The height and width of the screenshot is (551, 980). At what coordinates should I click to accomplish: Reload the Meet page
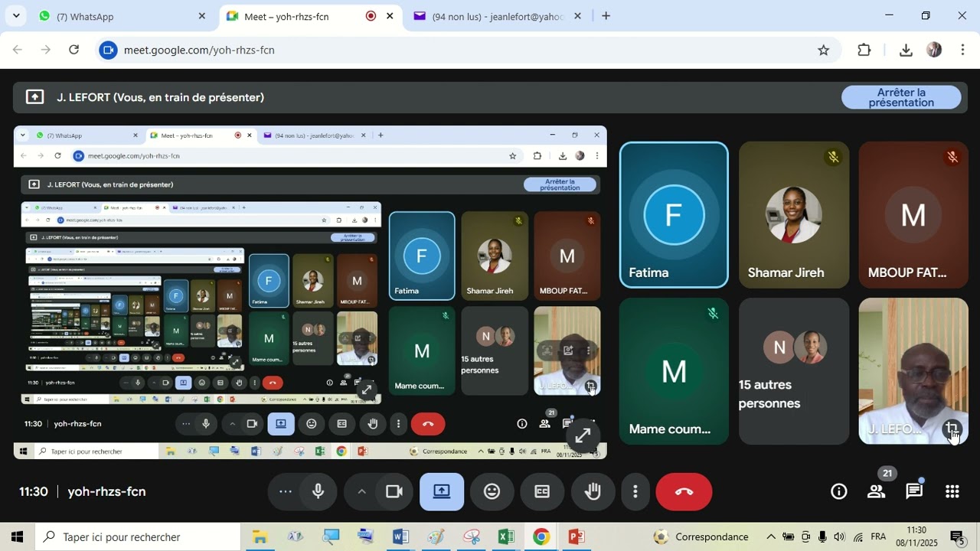(74, 50)
